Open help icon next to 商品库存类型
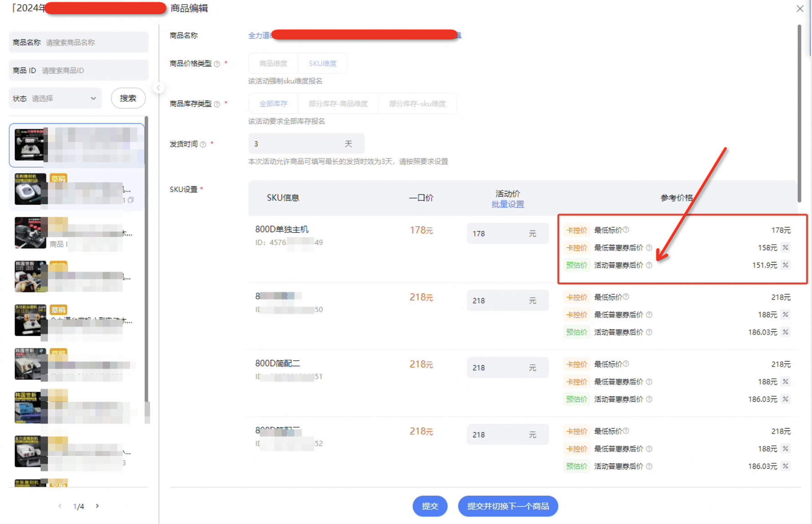The width and height of the screenshot is (812, 524). (217, 104)
